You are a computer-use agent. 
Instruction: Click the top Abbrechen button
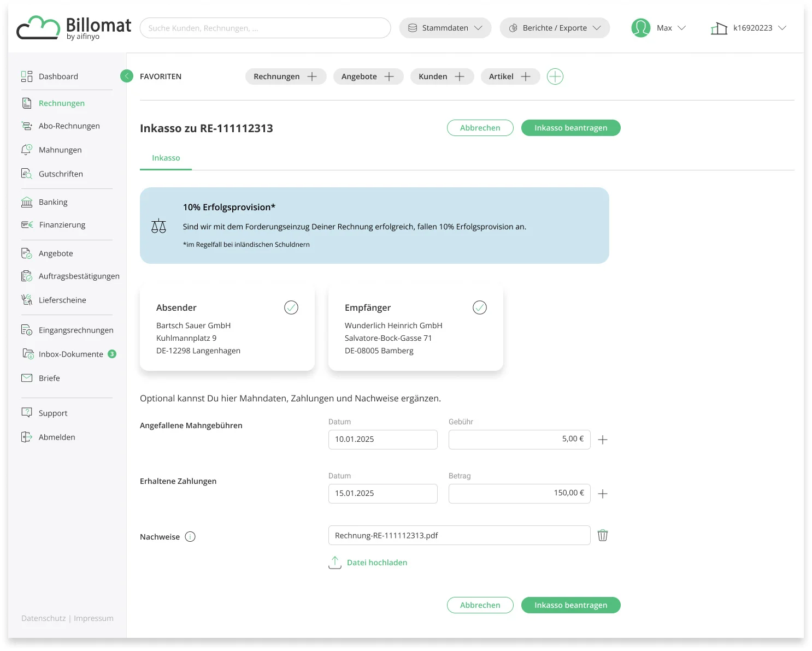[480, 128]
